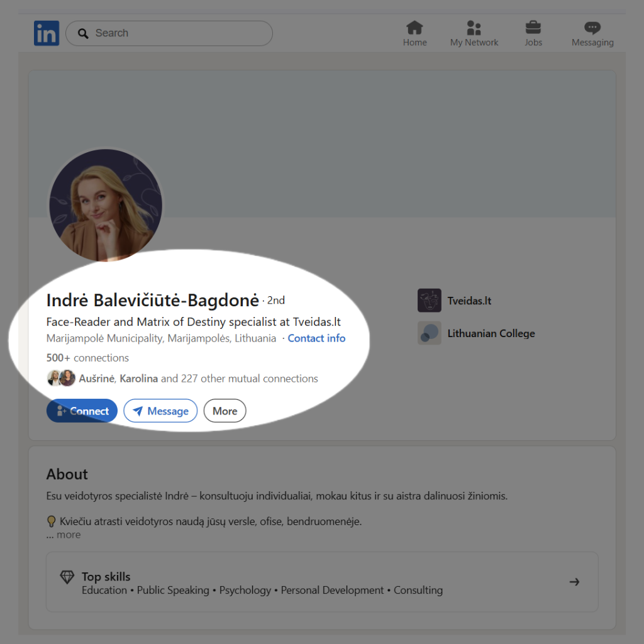Expand the About section with "more"

[68, 535]
